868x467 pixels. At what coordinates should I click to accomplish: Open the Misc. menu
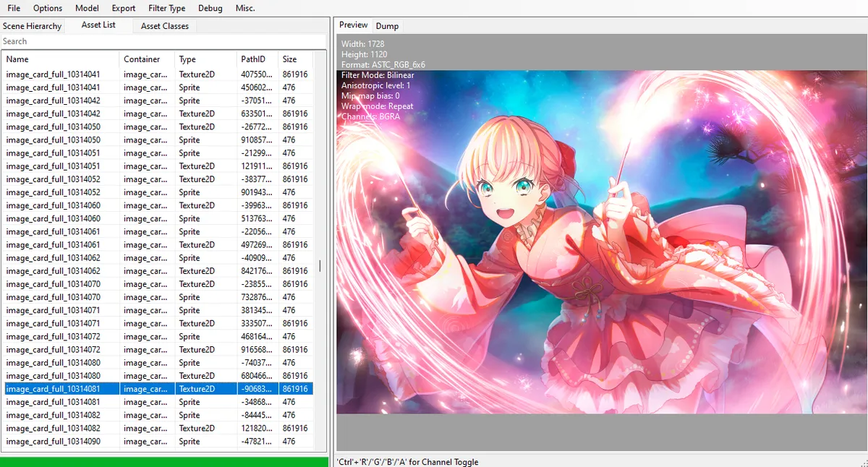coord(245,8)
